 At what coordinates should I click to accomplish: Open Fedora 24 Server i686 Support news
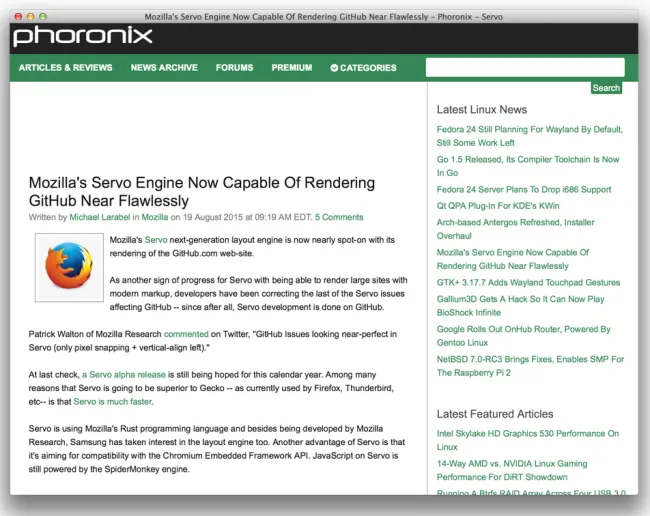(524, 189)
